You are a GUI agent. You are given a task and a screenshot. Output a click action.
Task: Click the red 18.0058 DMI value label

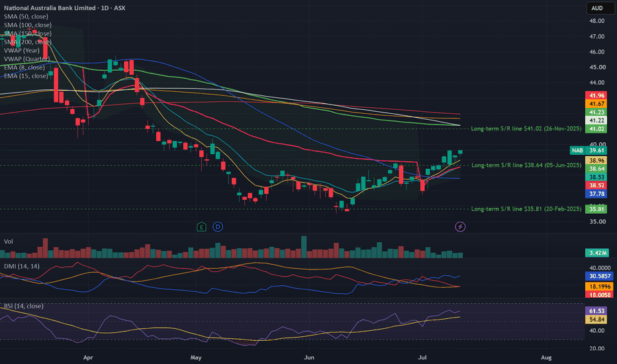coord(599,295)
